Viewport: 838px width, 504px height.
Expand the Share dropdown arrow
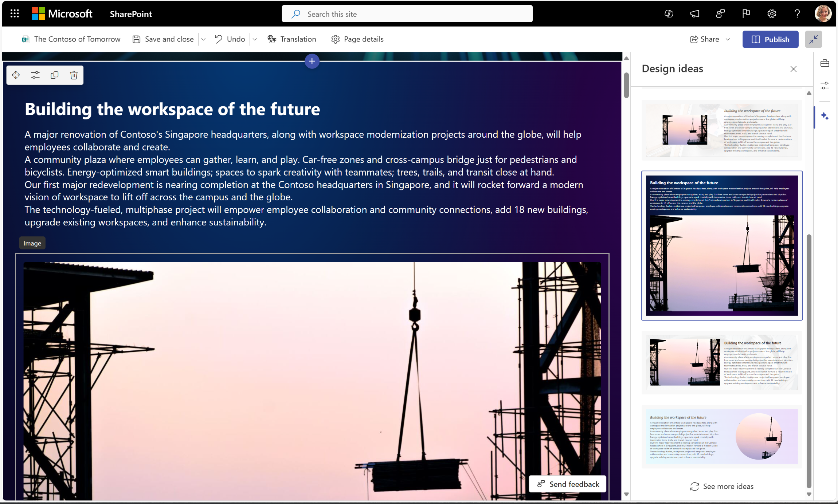[x=728, y=39]
